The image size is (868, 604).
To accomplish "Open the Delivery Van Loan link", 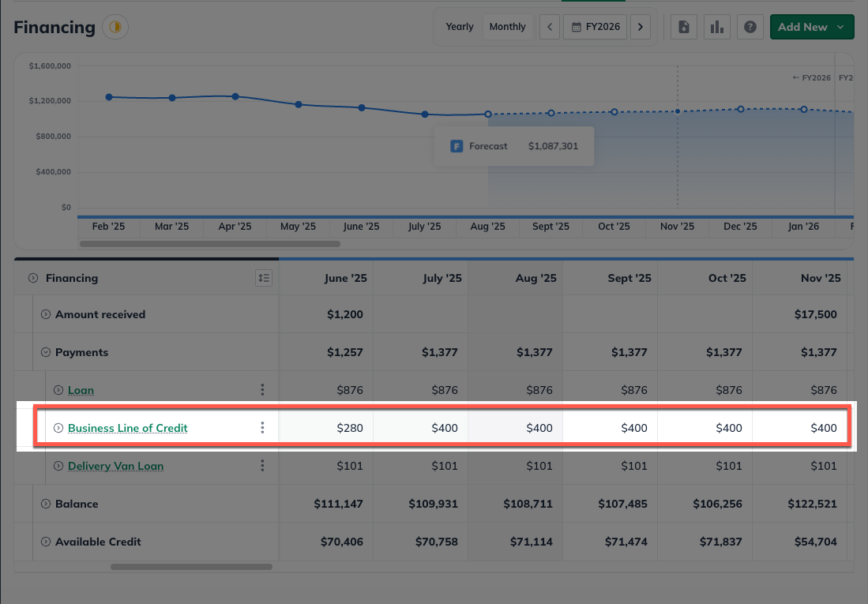I will coord(115,466).
